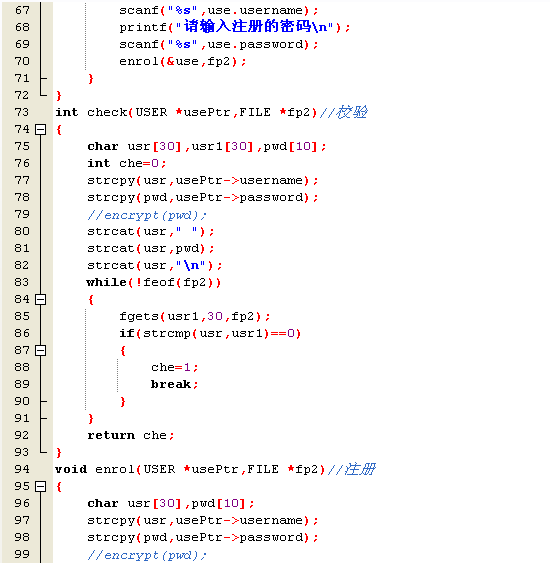This screenshot has width=550, height=563.
Task: Click the closing brace on line 93
Action: (59, 452)
